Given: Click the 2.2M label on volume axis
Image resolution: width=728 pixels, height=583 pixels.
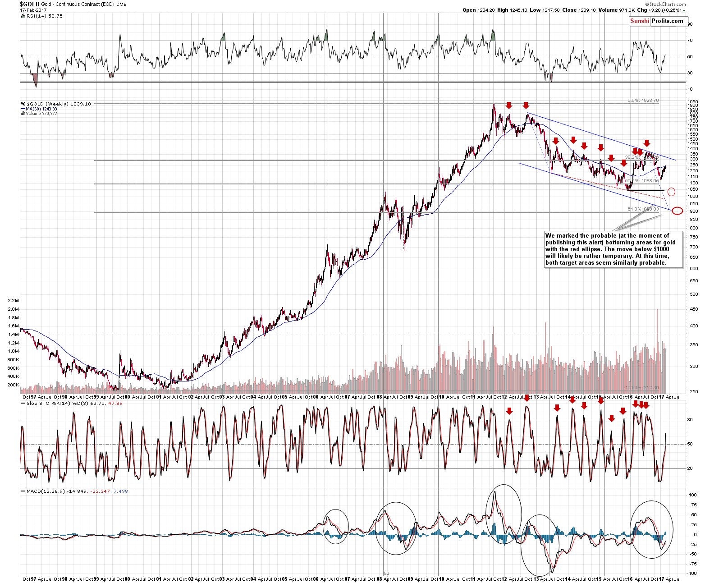Looking at the screenshot, I should point(14,301).
